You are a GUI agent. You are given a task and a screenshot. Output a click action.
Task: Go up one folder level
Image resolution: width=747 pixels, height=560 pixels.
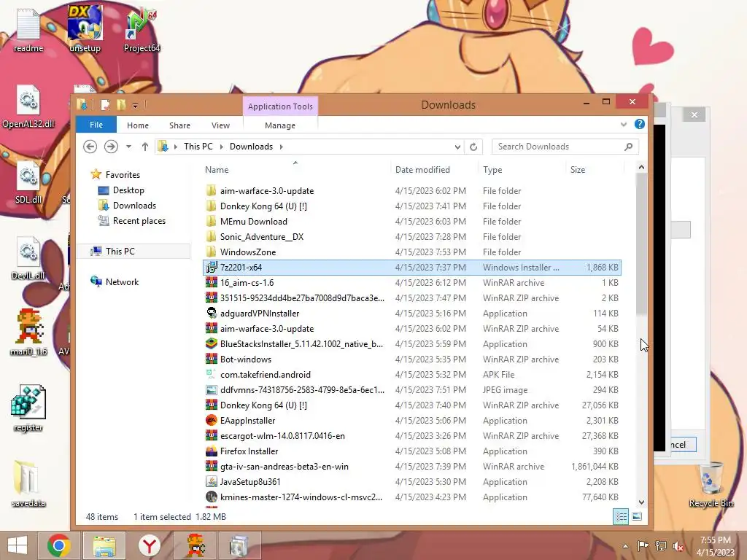click(145, 147)
